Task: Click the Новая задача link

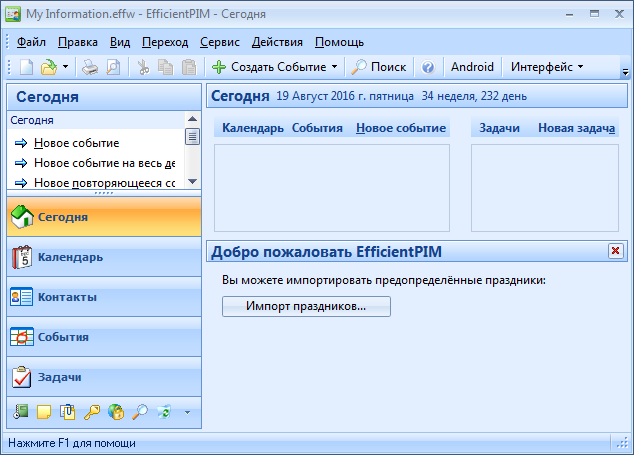Action: click(x=574, y=128)
